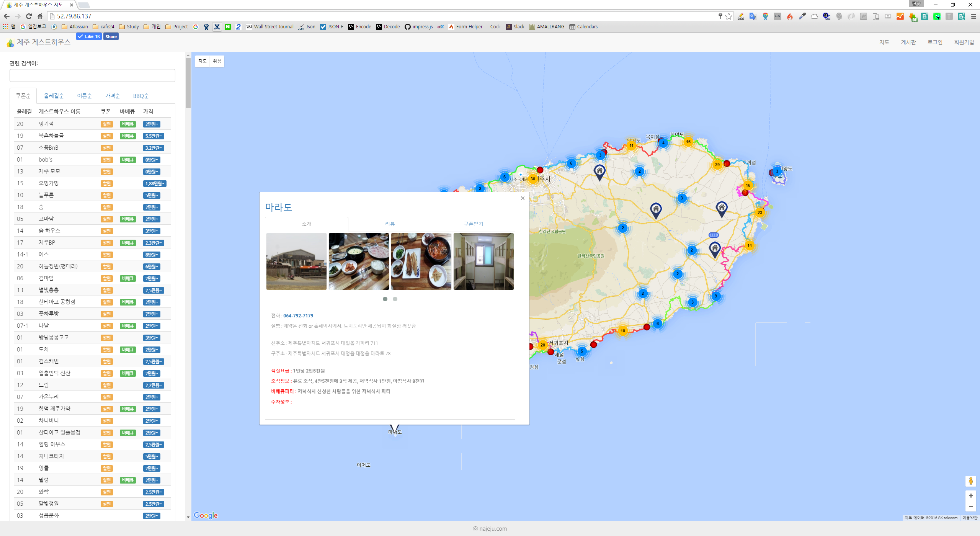Select the 북촌하늘금 guesthouse row
Screen dimensions: 980x536
click(x=92, y=136)
